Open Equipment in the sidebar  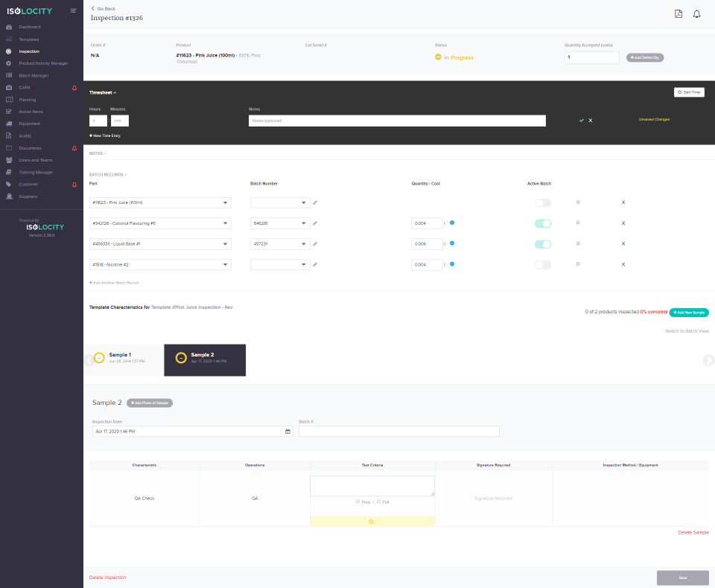(30, 124)
